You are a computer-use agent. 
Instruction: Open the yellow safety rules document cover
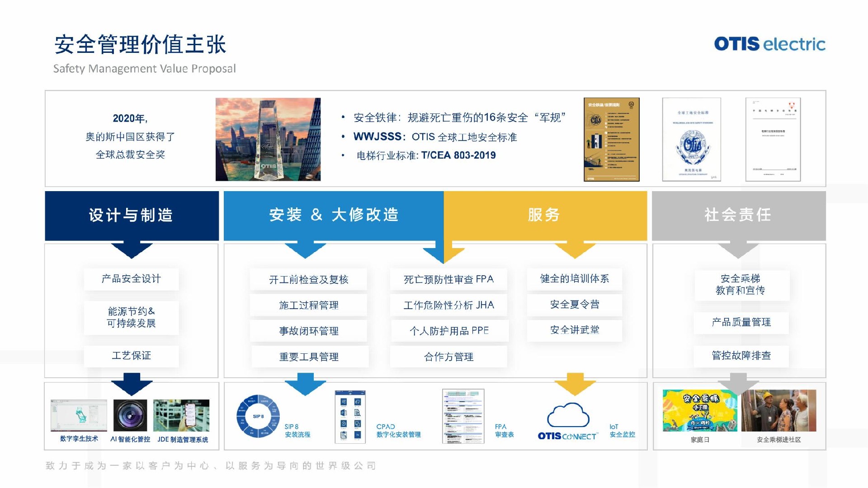[x=611, y=139]
